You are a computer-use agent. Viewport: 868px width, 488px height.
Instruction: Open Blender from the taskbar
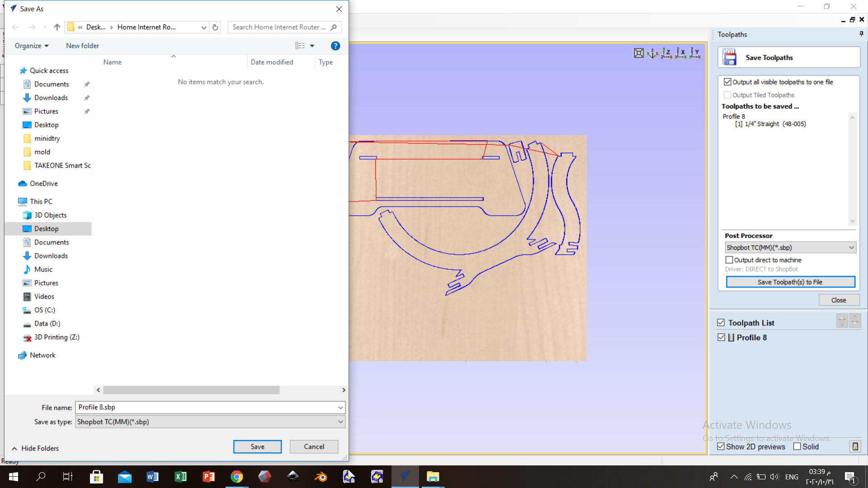click(x=321, y=477)
